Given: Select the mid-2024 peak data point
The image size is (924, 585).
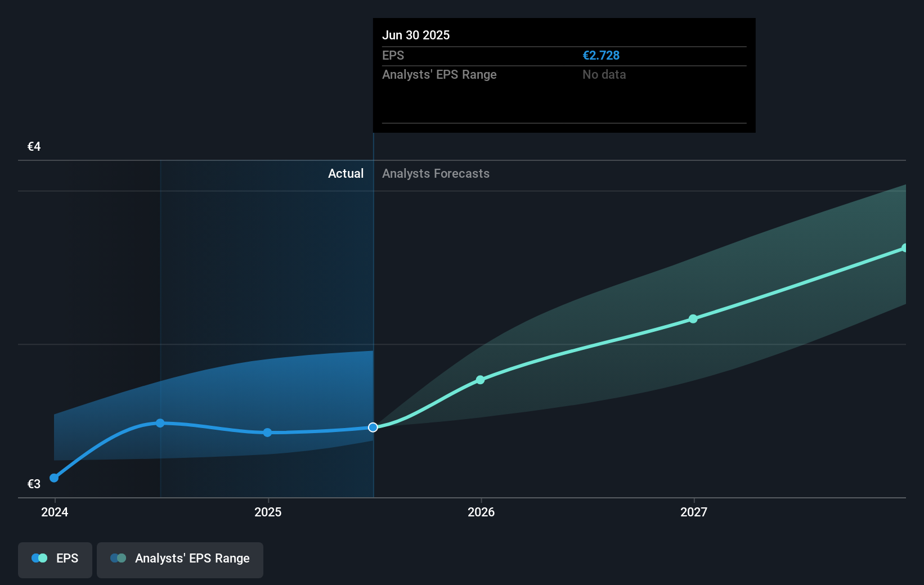Looking at the screenshot, I should [161, 423].
